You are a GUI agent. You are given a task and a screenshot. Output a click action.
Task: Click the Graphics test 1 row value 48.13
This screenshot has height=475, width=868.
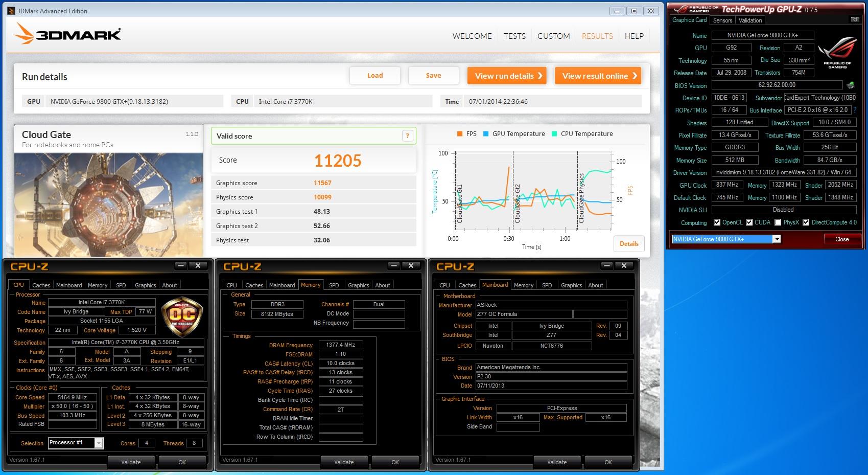(x=321, y=212)
